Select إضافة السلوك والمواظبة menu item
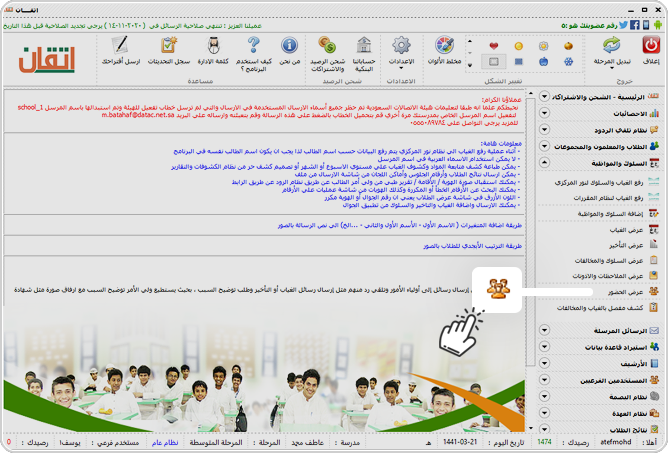Screen dimensions: 668x453 610,214
